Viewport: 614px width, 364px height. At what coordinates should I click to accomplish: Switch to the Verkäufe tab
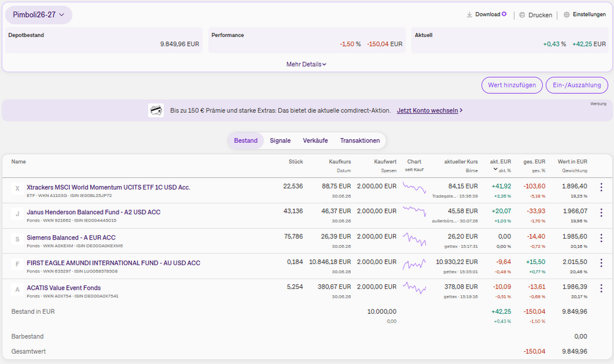315,141
